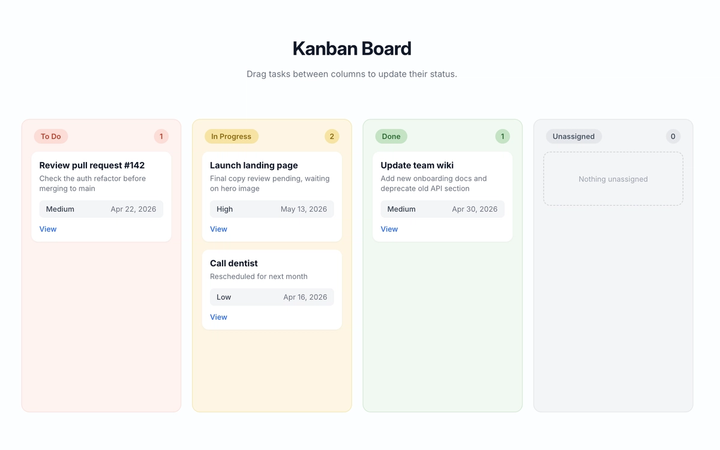This screenshot has height=450, width=720.
Task: Click the In Progress column label
Action: click(x=231, y=136)
